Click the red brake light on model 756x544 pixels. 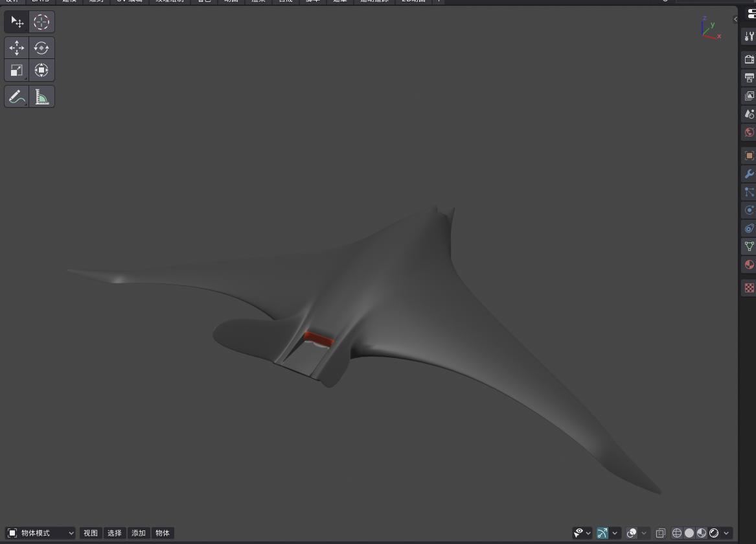click(319, 338)
